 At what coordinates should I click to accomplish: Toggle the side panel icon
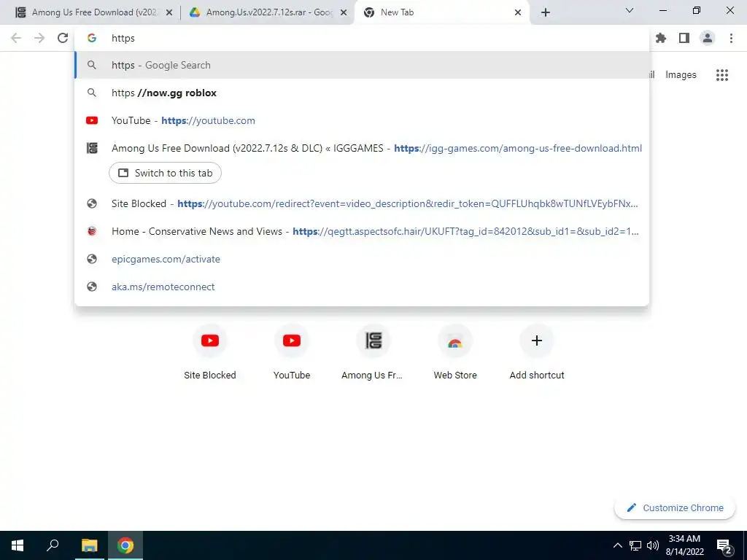tap(684, 38)
